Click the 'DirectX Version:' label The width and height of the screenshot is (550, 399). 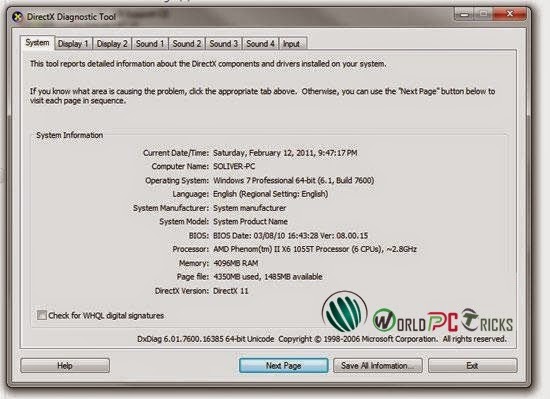tap(182, 291)
